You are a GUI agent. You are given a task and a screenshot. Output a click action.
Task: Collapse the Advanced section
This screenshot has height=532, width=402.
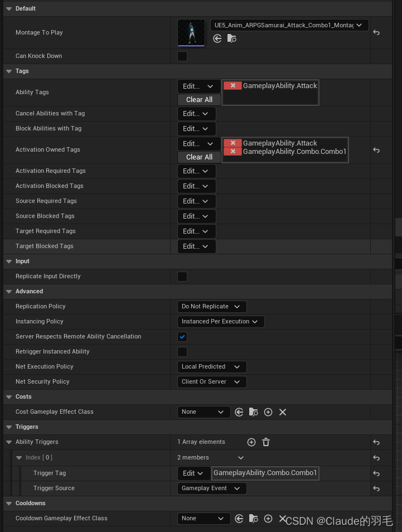(9, 292)
